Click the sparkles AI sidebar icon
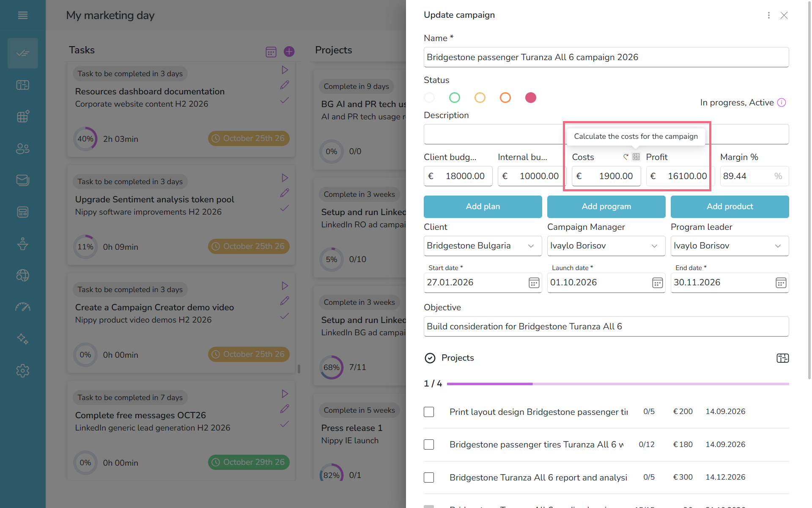 tap(23, 339)
